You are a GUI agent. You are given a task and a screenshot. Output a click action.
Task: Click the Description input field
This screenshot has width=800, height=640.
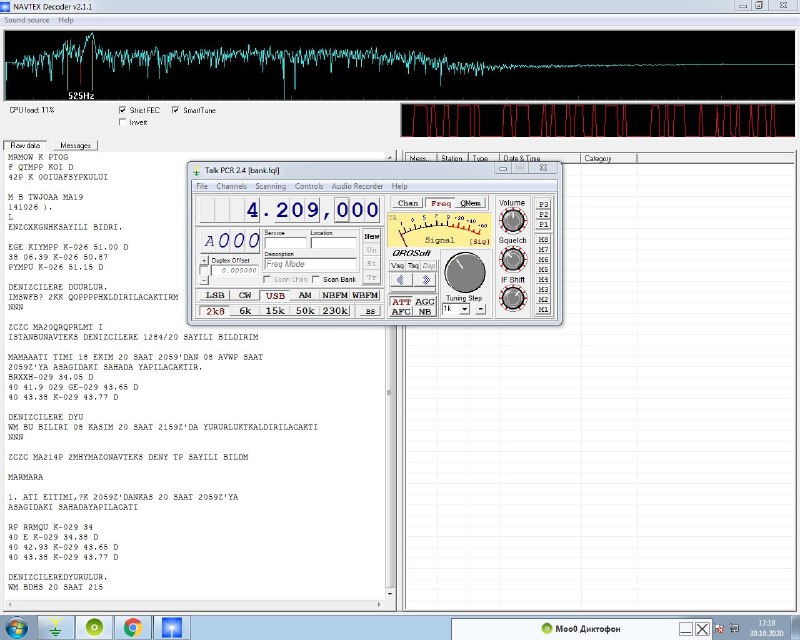[x=309, y=266]
